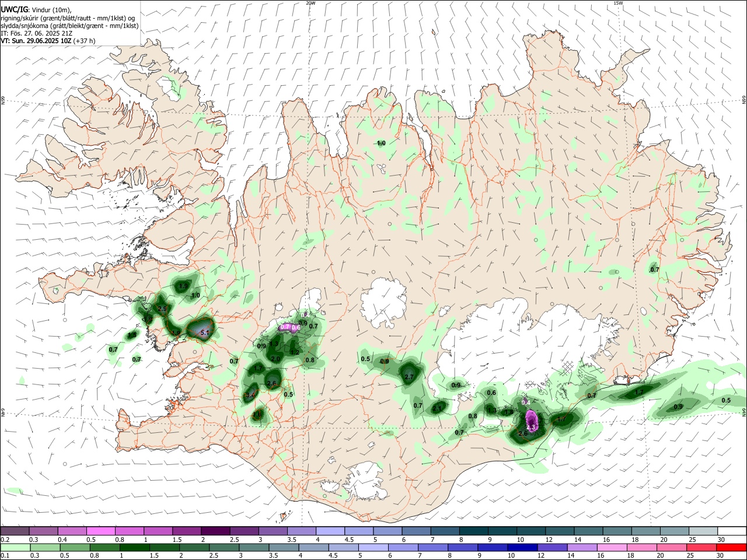Select the '2.9' rainfall value
This screenshot has width=747, height=560.
pyautogui.click(x=162, y=308)
